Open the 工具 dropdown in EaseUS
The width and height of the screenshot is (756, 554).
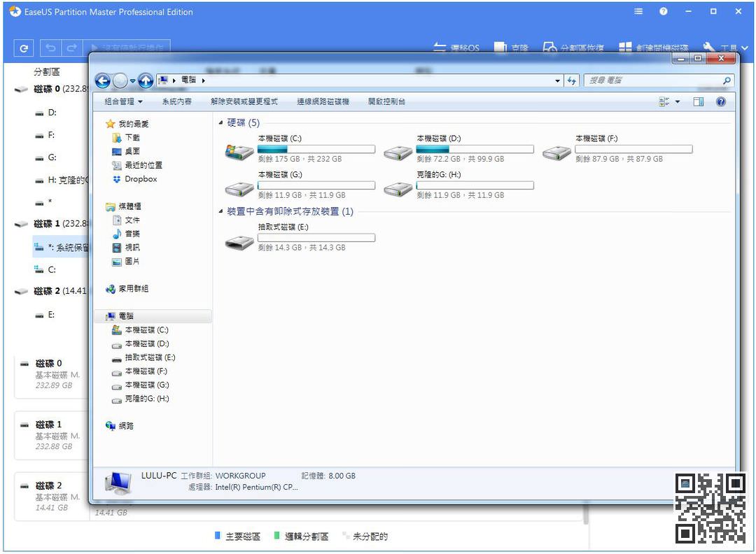point(726,47)
